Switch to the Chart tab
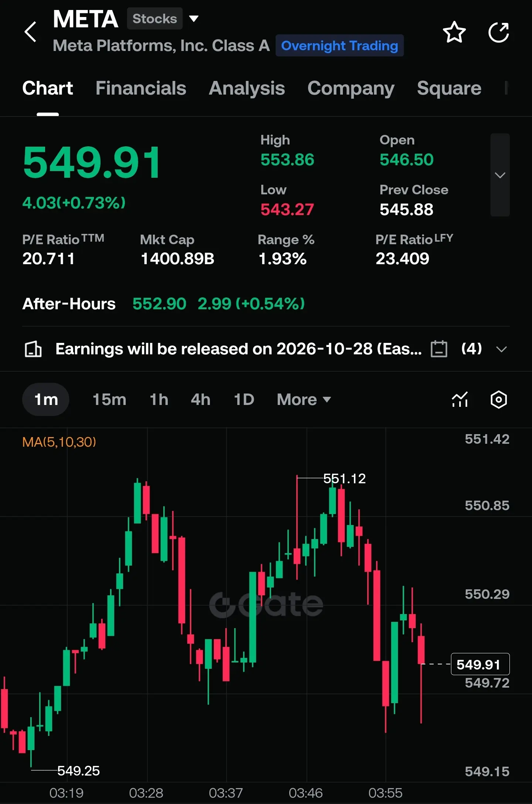Screen dimensions: 532x804 (x=48, y=88)
